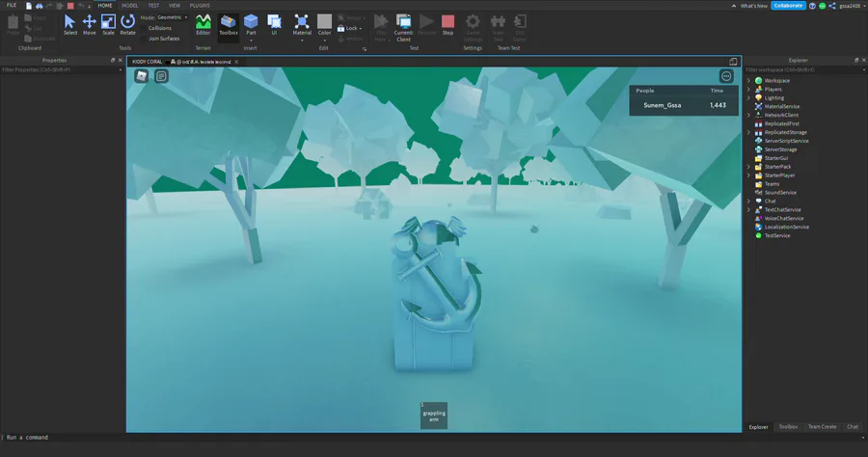
Task: Select the grappling arm hotbar slot
Action: click(x=434, y=416)
